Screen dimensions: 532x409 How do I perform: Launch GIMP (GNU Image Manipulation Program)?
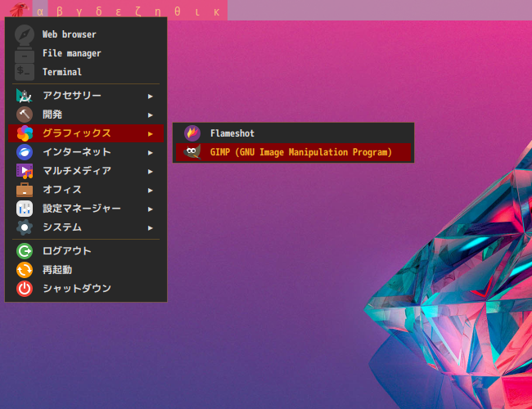click(294, 152)
